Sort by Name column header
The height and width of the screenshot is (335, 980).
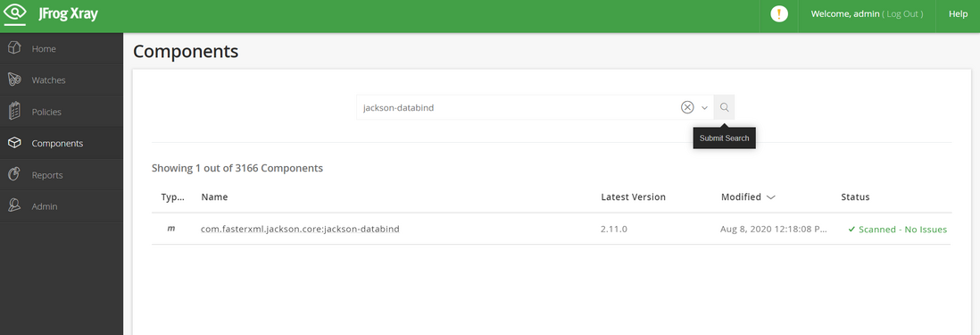214,197
